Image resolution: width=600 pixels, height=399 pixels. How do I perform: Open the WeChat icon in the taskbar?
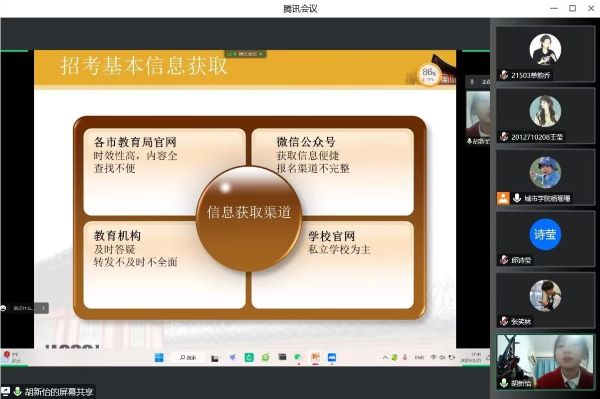click(x=266, y=357)
